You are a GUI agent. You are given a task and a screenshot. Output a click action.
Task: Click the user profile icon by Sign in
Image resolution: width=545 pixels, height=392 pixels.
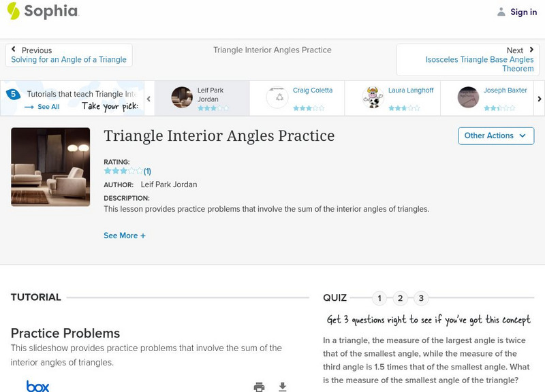(501, 12)
